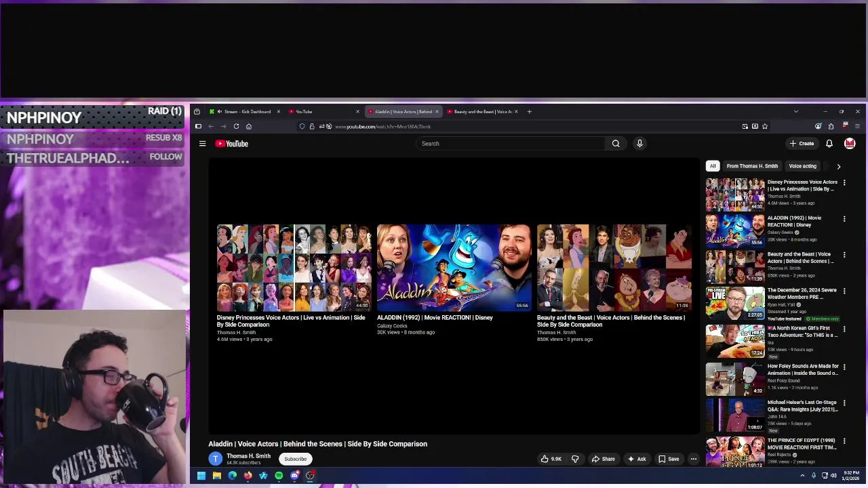The image size is (868, 488).
Task: Dislike the video with the thumbs-down button
Action: click(575, 459)
